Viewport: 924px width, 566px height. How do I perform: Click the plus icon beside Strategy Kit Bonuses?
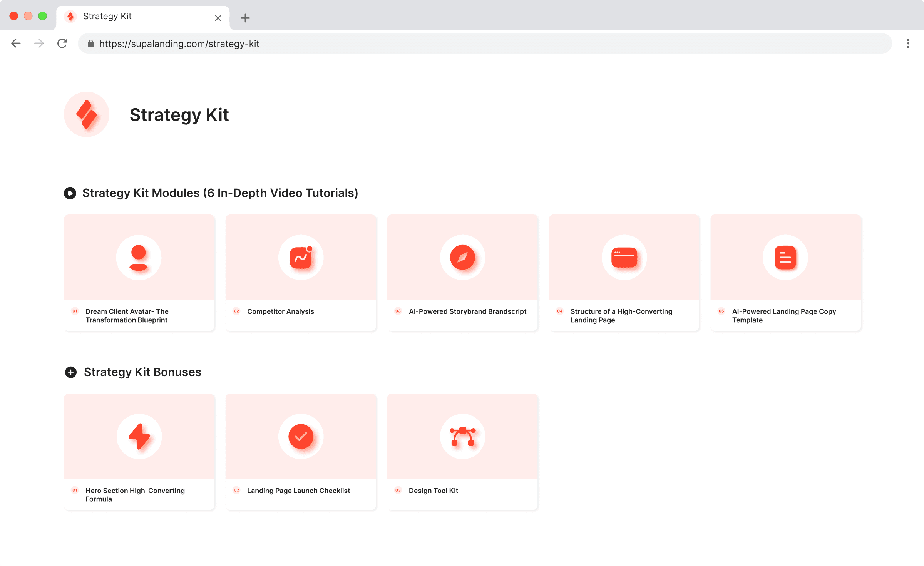(x=71, y=372)
